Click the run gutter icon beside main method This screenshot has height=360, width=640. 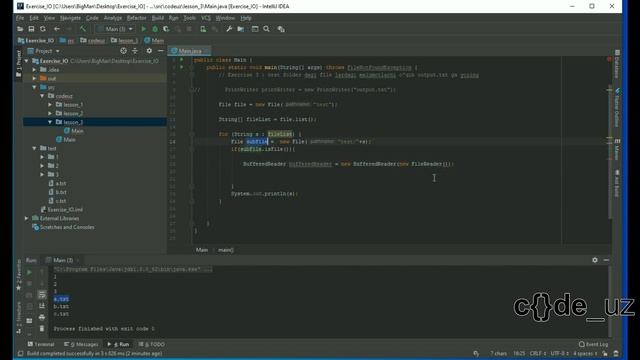click(182, 67)
